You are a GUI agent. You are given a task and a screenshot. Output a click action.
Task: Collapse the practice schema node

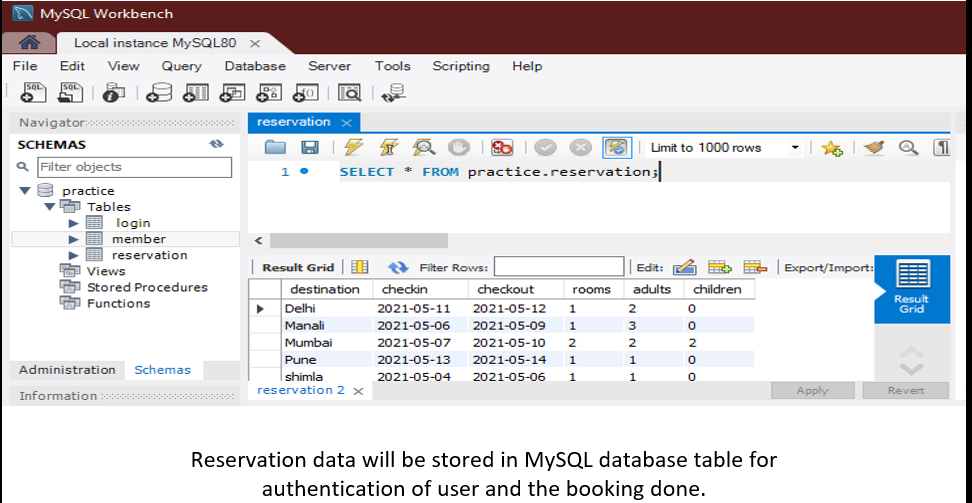click(25, 191)
